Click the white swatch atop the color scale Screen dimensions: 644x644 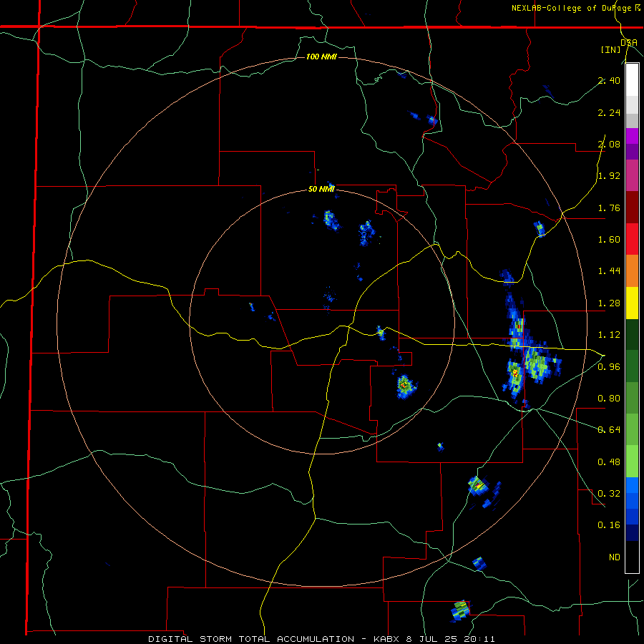pyautogui.click(x=632, y=80)
